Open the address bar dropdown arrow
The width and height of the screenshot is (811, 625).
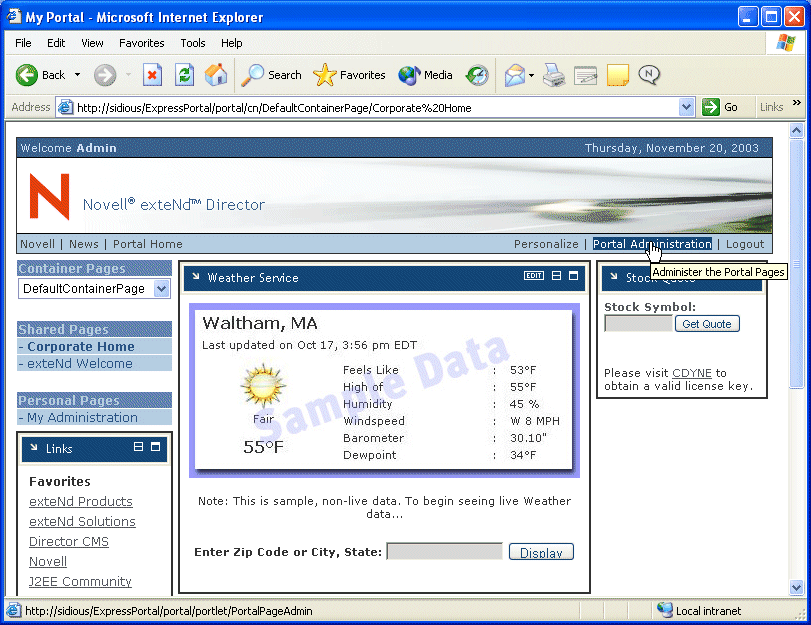(x=686, y=108)
